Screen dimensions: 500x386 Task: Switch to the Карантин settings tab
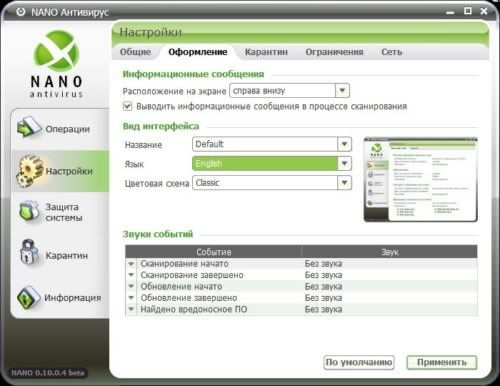click(x=266, y=52)
